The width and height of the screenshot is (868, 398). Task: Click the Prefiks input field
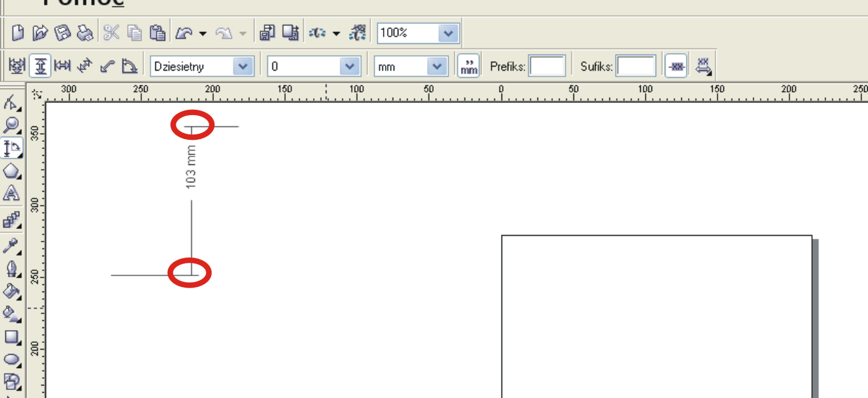pos(547,67)
